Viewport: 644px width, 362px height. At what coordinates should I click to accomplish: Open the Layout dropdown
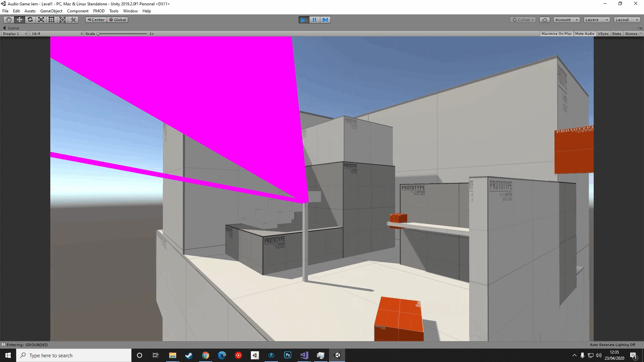coord(627,20)
